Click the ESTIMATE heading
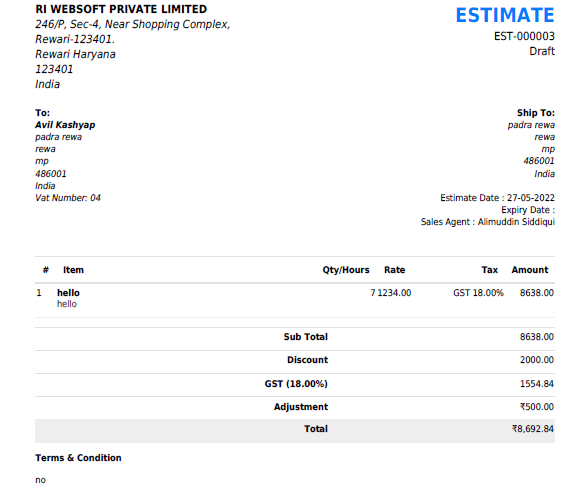The height and width of the screenshot is (499, 574). pyautogui.click(x=505, y=15)
